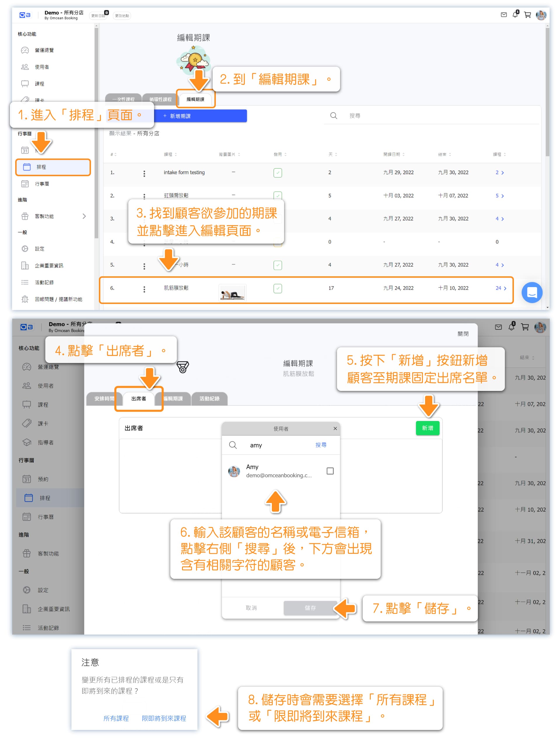The image size is (560, 739).
Task: Toggle the 啟用 checkbox for 肌筋膜放鬆 row
Action: pyautogui.click(x=277, y=288)
